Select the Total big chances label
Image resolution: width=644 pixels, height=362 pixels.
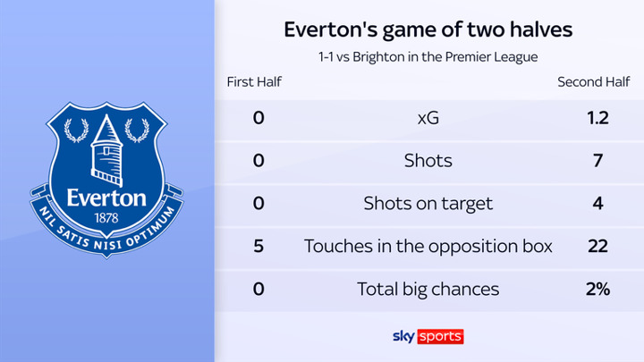pyautogui.click(x=428, y=289)
